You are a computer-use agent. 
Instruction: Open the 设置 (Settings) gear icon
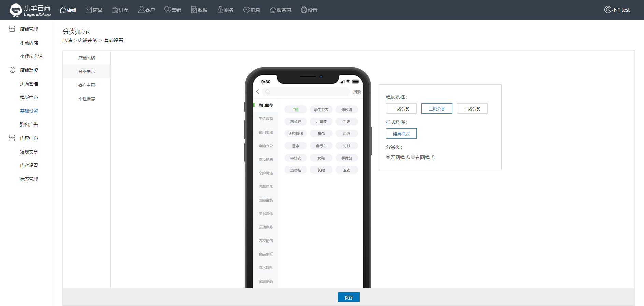pyautogui.click(x=304, y=10)
